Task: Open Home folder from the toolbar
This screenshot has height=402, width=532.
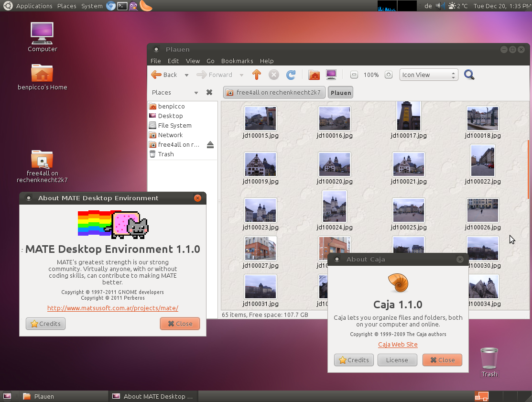Action: coord(314,75)
